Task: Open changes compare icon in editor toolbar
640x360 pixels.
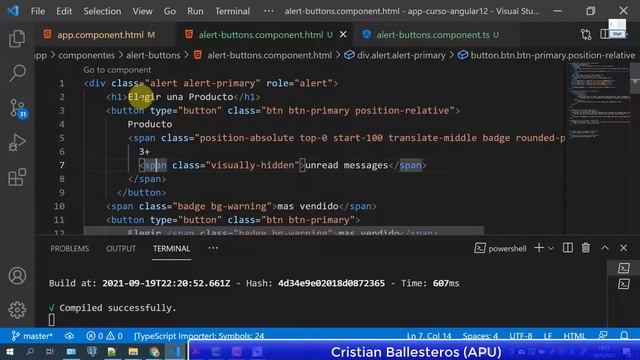Action: click(x=586, y=35)
